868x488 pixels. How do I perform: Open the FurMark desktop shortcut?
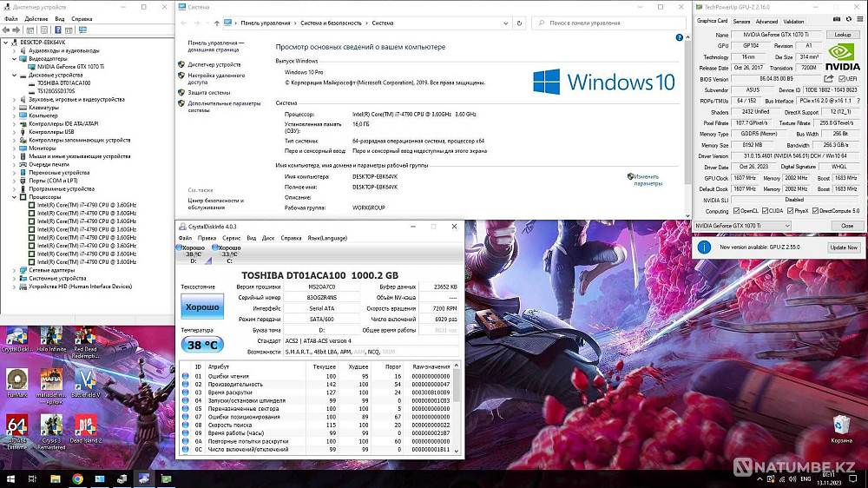(x=16, y=383)
